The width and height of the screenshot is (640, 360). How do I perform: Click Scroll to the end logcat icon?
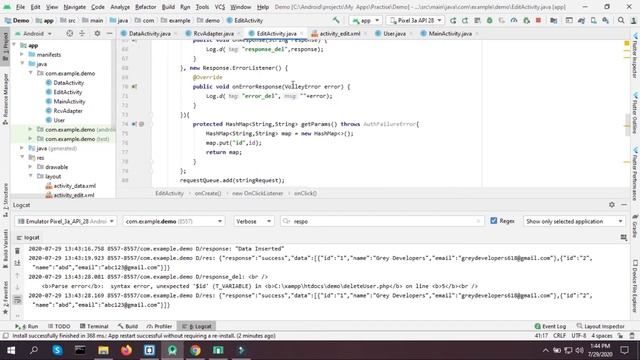click(x=18, y=263)
